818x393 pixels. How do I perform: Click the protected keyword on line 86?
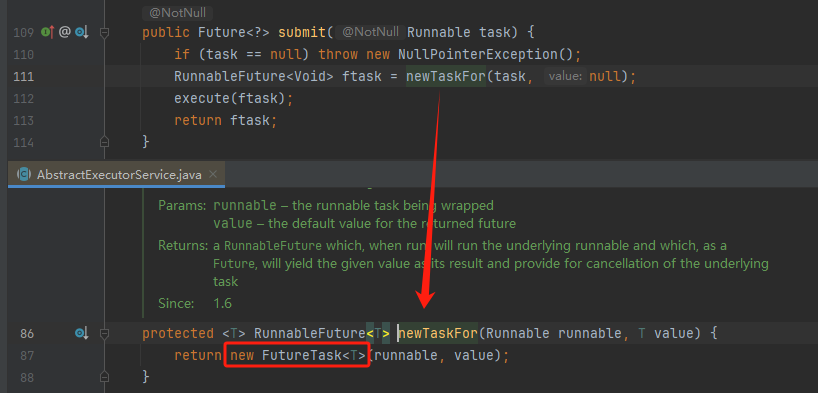tap(178, 333)
